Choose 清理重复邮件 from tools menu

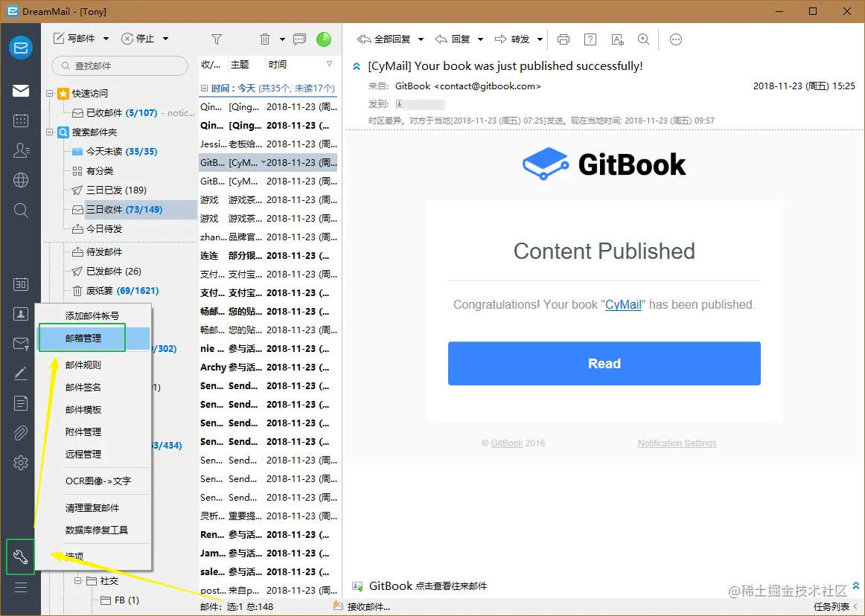[x=94, y=507]
